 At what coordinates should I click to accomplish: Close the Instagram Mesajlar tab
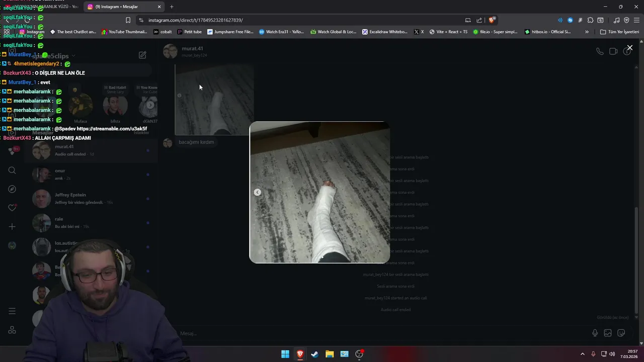coord(159,7)
